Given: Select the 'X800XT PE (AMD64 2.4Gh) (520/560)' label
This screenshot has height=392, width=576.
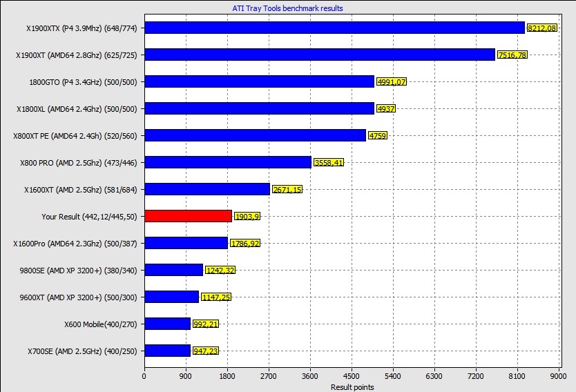Looking at the screenshot, I should pos(75,136).
